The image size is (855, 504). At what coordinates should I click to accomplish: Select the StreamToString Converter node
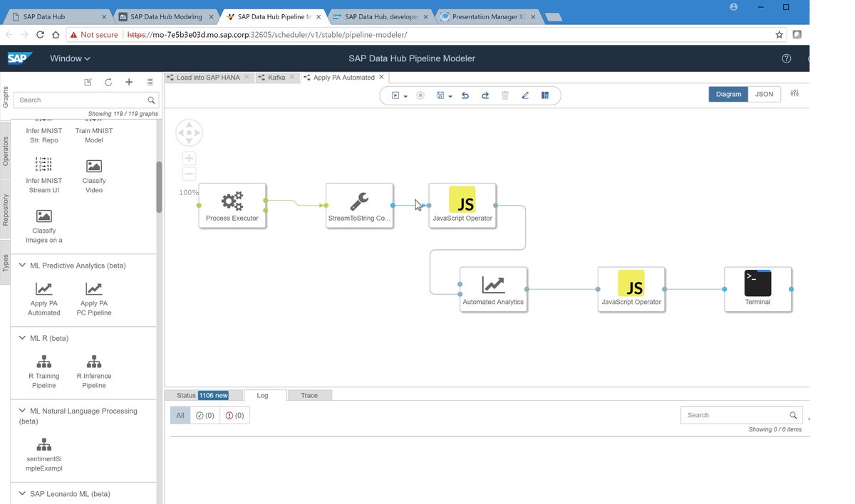tap(359, 206)
